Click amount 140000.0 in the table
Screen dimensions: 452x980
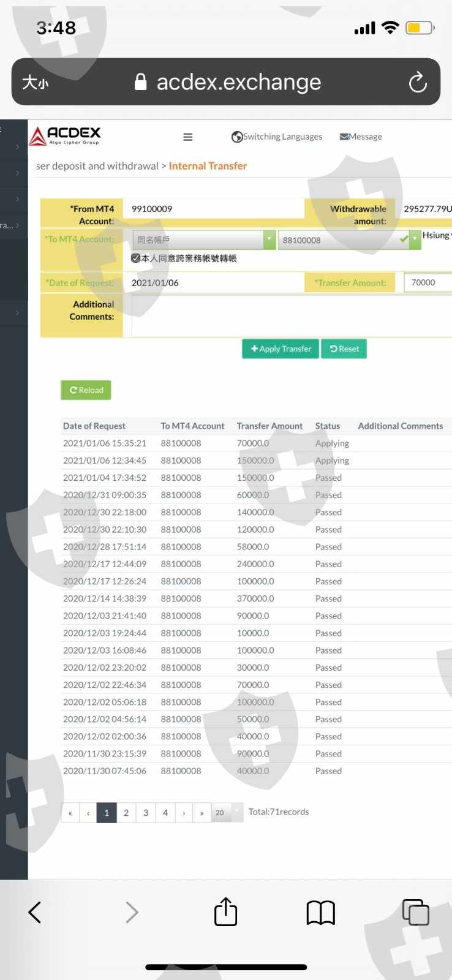(x=255, y=512)
